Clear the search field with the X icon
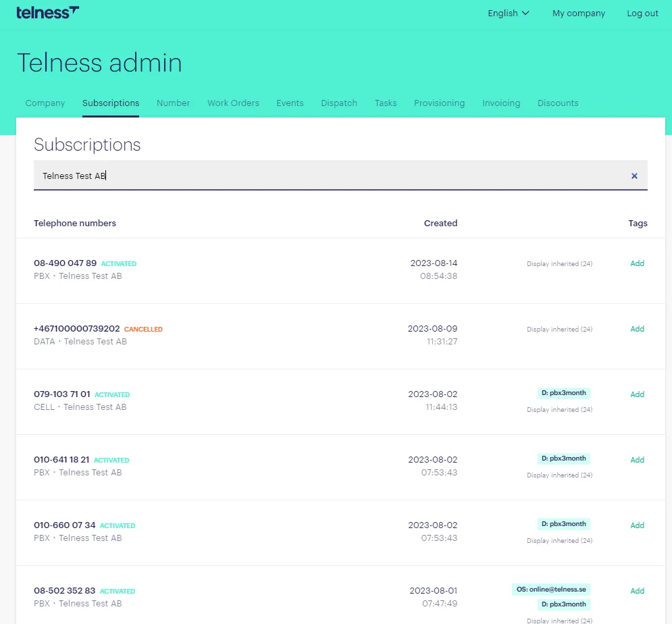672x624 pixels. (634, 176)
